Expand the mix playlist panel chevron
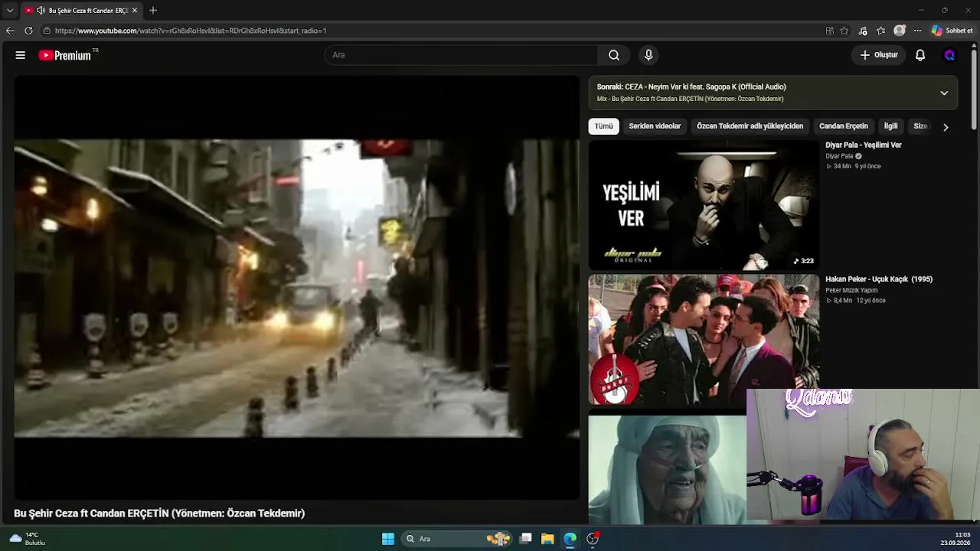The height and width of the screenshot is (551, 980). coord(944,93)
